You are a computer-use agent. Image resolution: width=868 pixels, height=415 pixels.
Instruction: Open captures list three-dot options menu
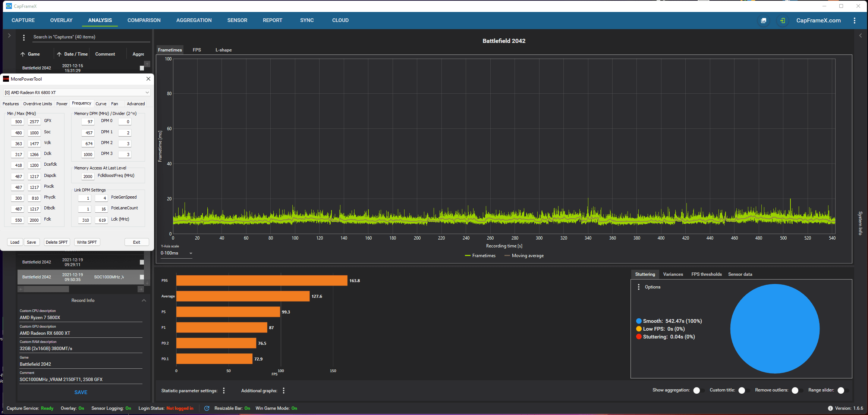click(24, 37)
